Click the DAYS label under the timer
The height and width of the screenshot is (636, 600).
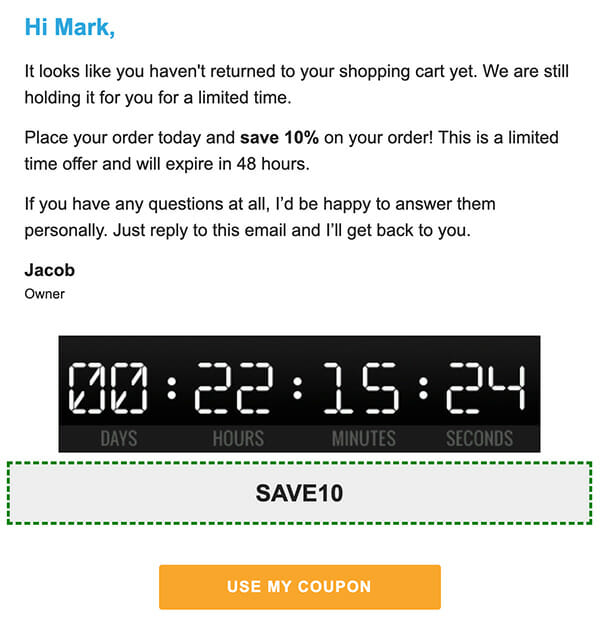click(x=119, y=438)
